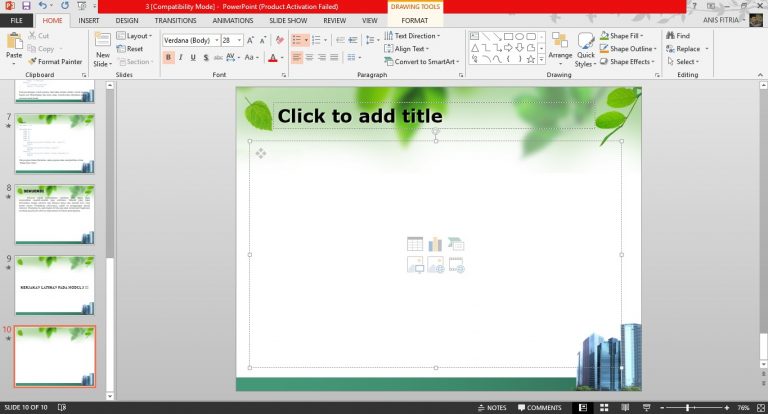Screen dimensions: 768x414
Task: Click the Replace button
Action: tap(683, 49)
